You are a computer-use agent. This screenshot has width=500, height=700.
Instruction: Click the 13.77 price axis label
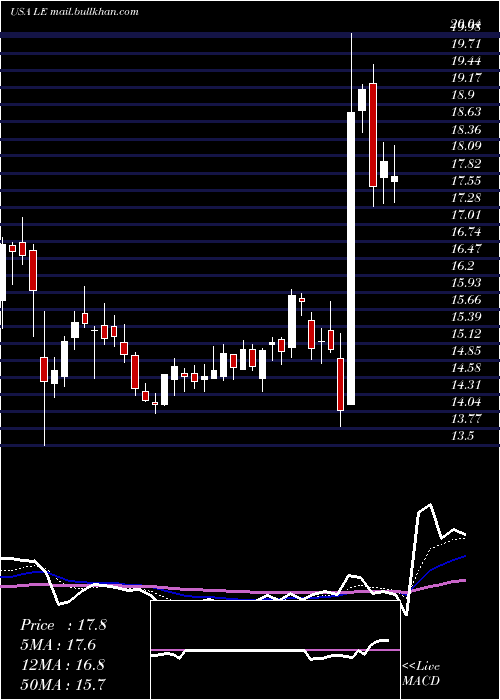click(467, 419)
